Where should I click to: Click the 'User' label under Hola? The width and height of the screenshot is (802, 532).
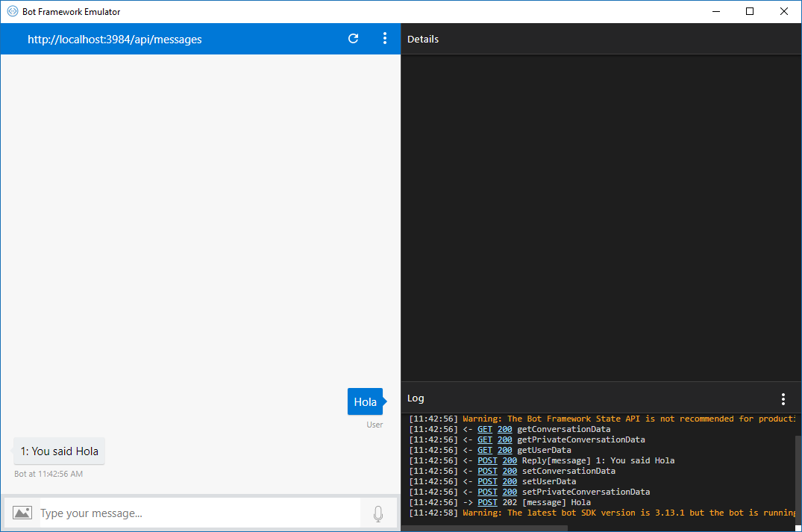(x=375, y=425)
